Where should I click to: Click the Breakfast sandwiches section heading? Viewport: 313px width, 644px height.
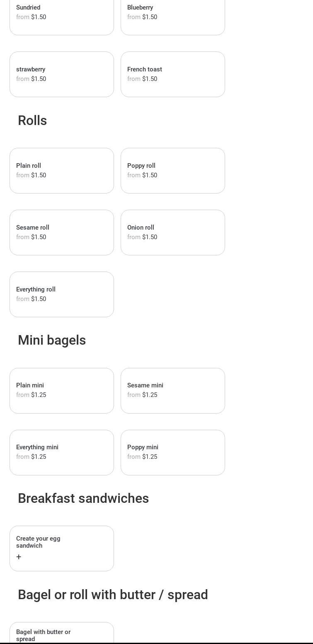pos(83,499)
